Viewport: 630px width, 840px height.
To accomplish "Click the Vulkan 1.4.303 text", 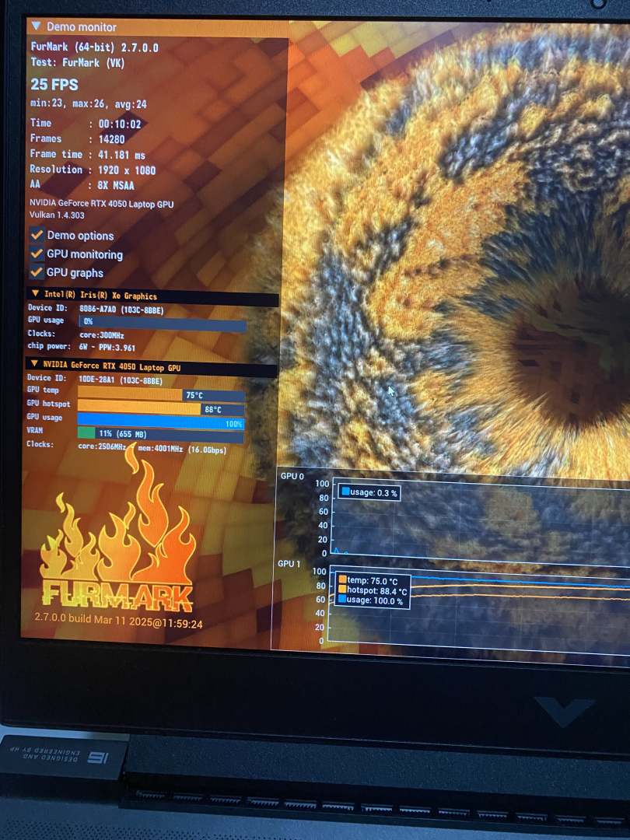I will tap(57, 215).
